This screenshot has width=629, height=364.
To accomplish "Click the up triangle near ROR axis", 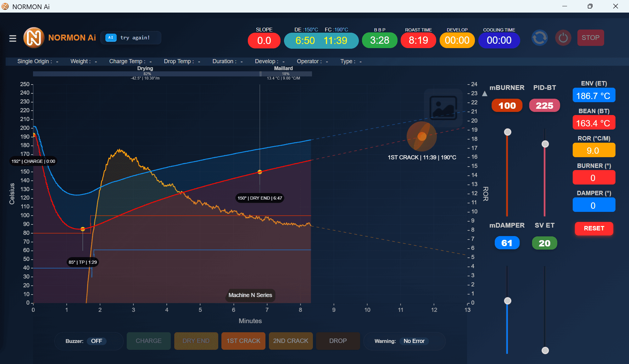I will tap(485, 94).
